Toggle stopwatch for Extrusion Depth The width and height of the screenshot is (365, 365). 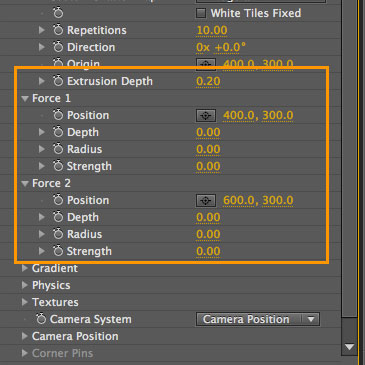(58, 81)
